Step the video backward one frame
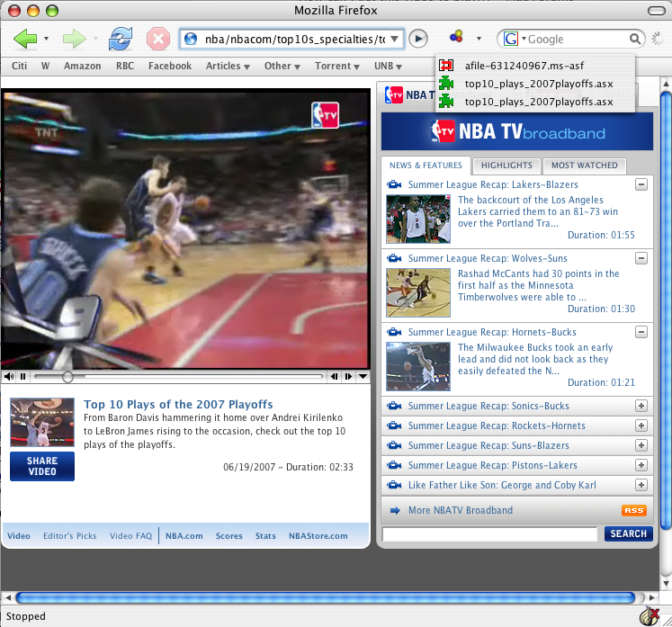Screen dimensions: 672x627 (x=335, y=377)
